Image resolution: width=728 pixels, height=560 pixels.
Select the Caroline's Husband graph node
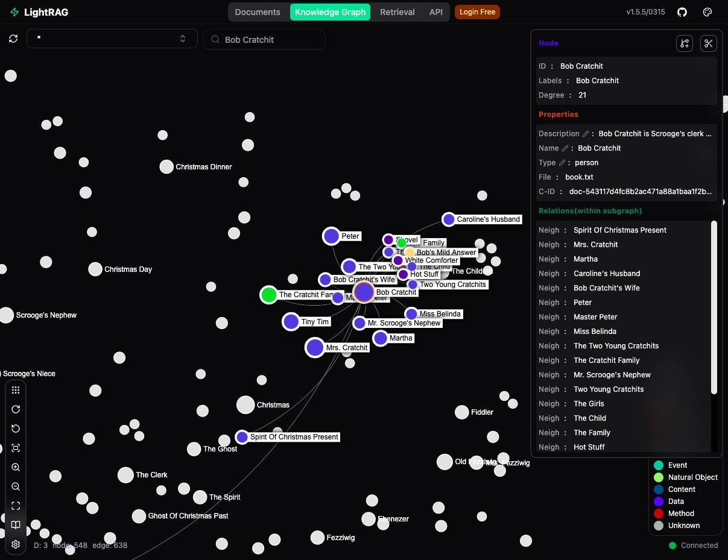coord(449,219)
